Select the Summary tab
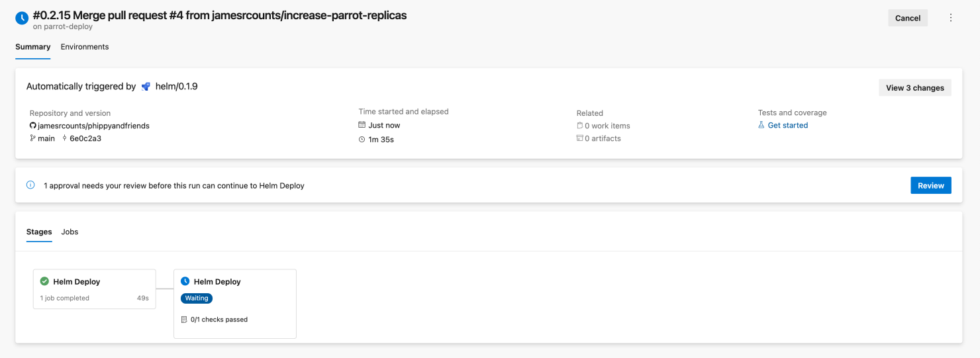This screenshot has height=358, width=980. [x=33, y=47]
